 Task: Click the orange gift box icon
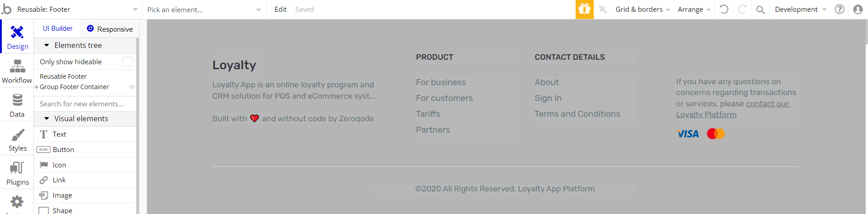coord(584,10)
